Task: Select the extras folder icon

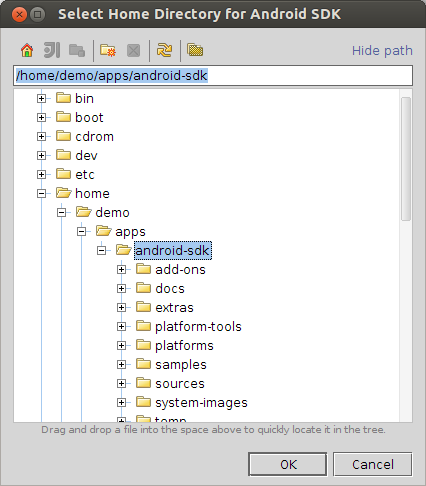Action: point(143,307)
